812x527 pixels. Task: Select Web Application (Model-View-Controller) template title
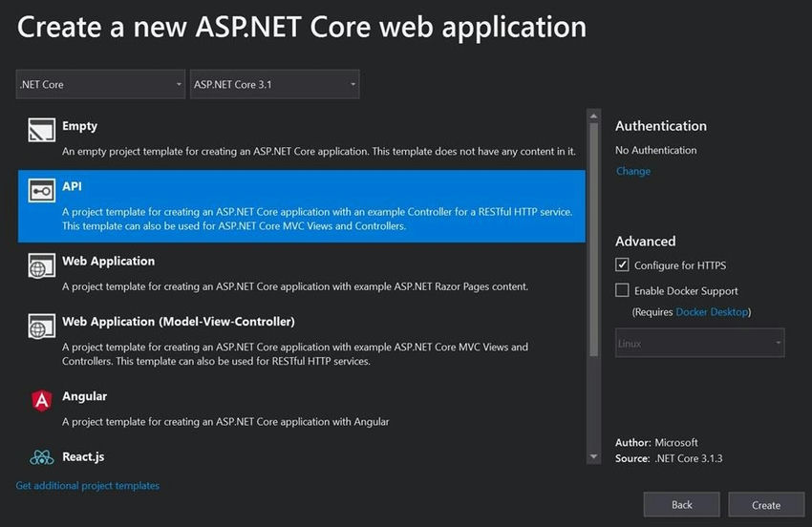coord(178,322)
